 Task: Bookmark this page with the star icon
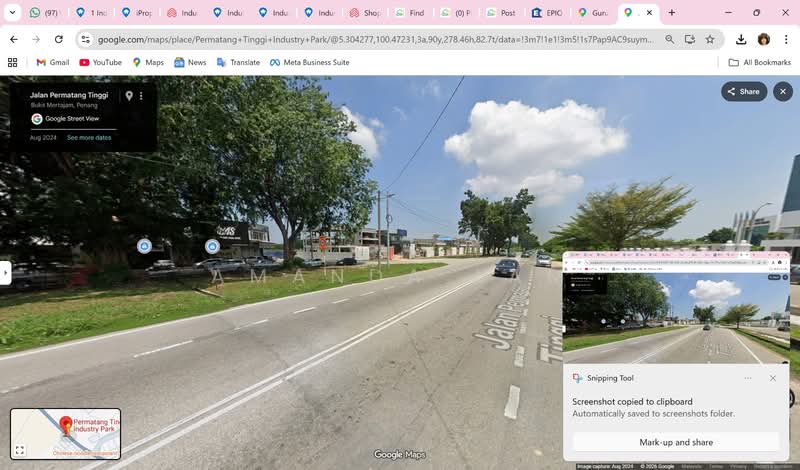[x=710, y=39]
